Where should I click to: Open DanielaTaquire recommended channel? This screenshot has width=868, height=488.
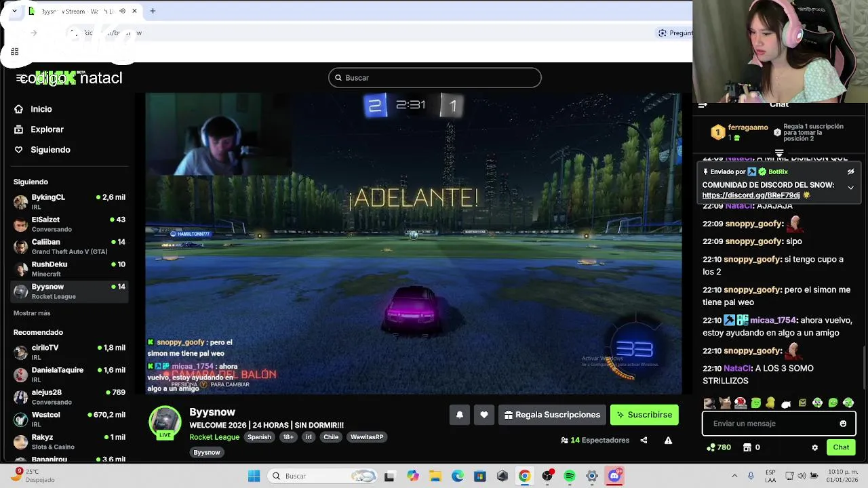point(70,375)
